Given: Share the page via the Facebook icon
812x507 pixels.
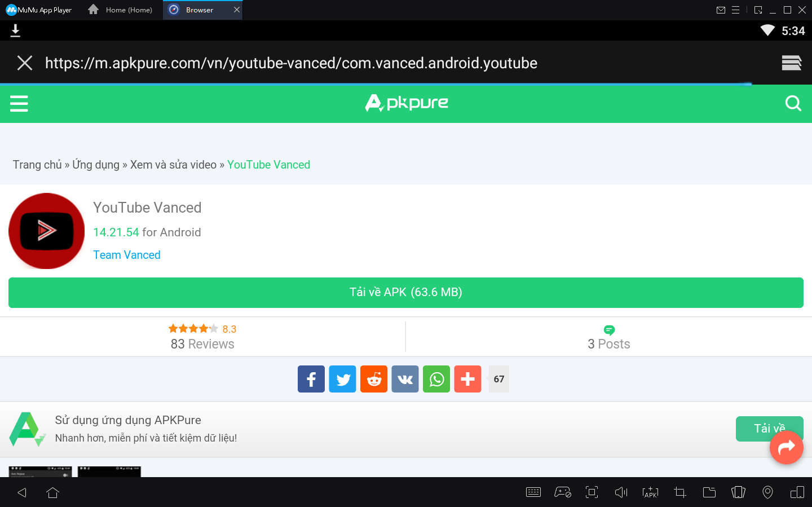Looking at the screenshot, I should tap(311, 378).
